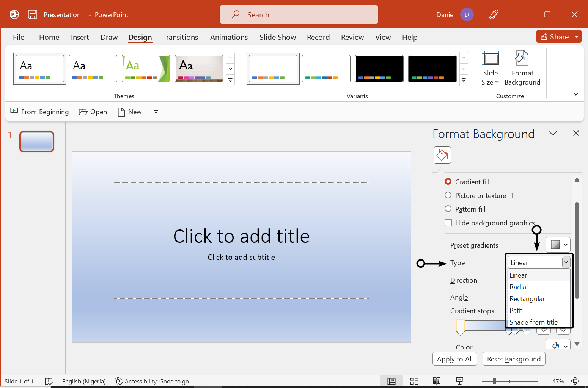Select the Gradient fill radio button

coord(448,182)
